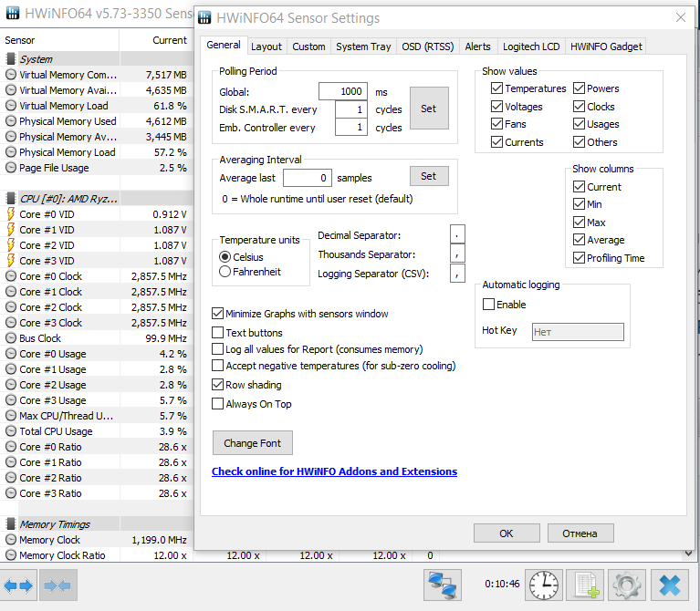Viewport: 700px width, 611px height.
Task: Enable the Always On Top option
Action: (x=217, y=404)
